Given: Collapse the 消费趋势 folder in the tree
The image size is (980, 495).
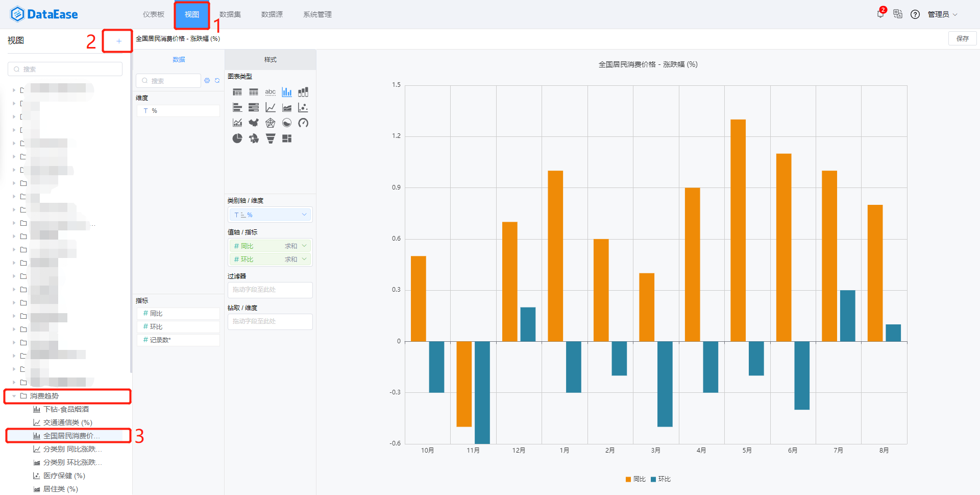Looking at the screenshot, I should (x=14, y=396).
